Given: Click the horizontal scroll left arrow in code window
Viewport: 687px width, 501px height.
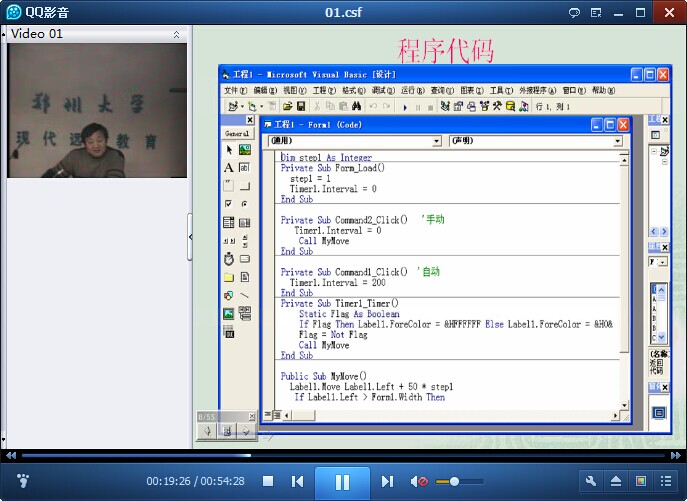Looking at the screenshot, I should [x=287, y=415].
